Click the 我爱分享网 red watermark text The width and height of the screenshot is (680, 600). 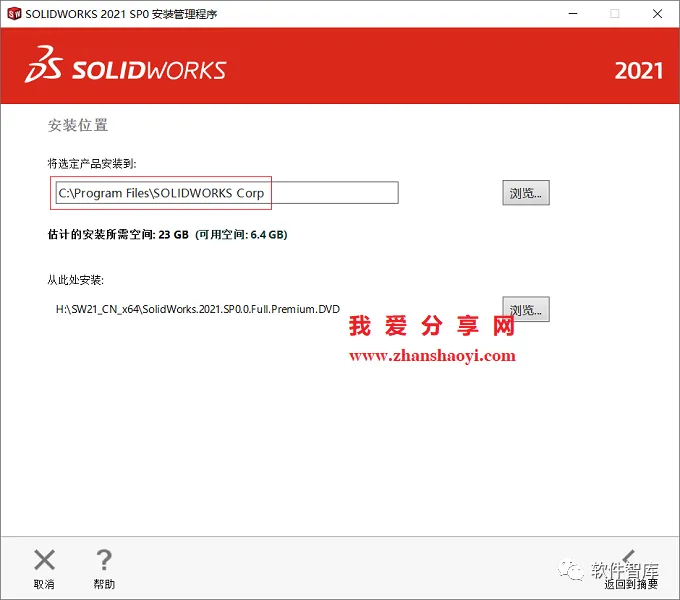pyautogui.click(x=432, y=326)
